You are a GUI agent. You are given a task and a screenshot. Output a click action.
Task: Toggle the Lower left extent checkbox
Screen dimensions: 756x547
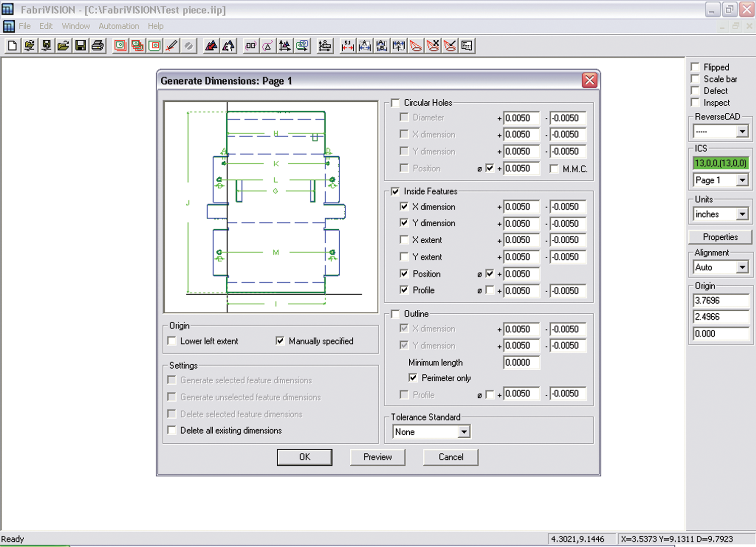172,341
